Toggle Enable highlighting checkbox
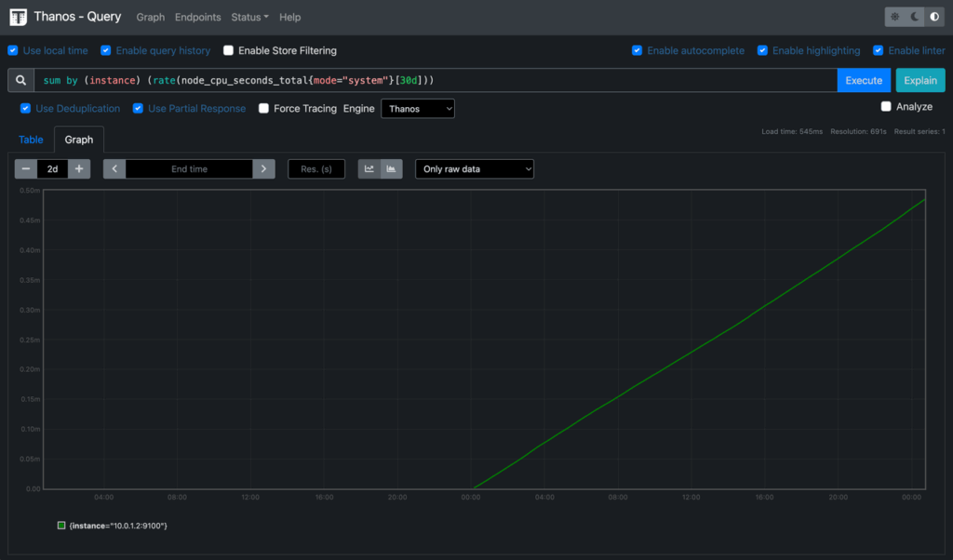953x560 pixels. [x=762, y=50]
